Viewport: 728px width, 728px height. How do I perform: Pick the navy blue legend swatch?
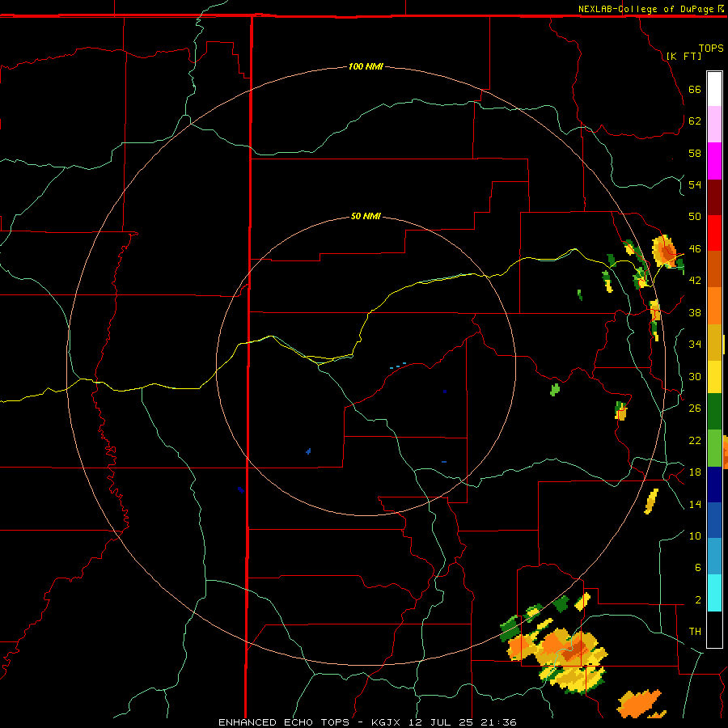click(x=714, y=485)
